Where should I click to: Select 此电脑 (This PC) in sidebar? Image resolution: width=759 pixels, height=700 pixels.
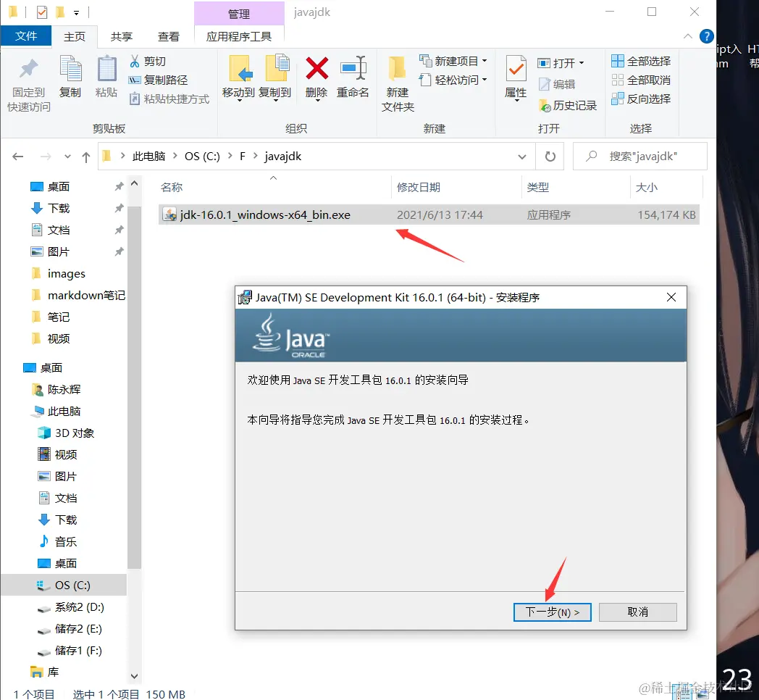click(64, 412)
